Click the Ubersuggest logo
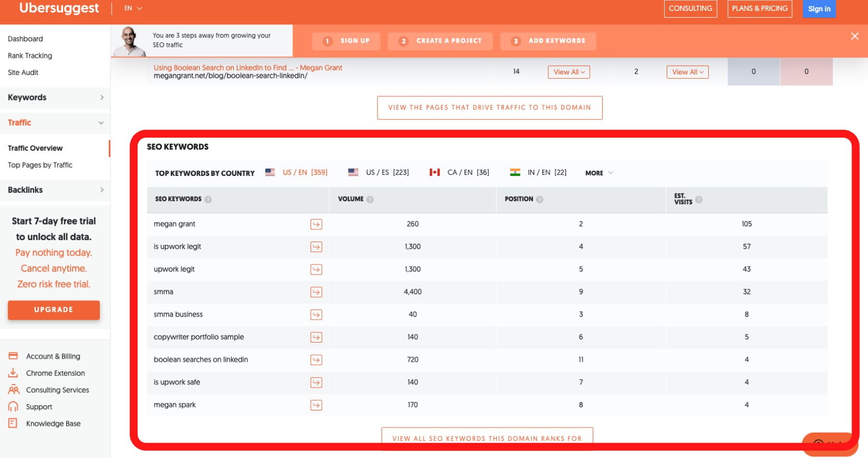868x458 pixels. coord(59,8)
